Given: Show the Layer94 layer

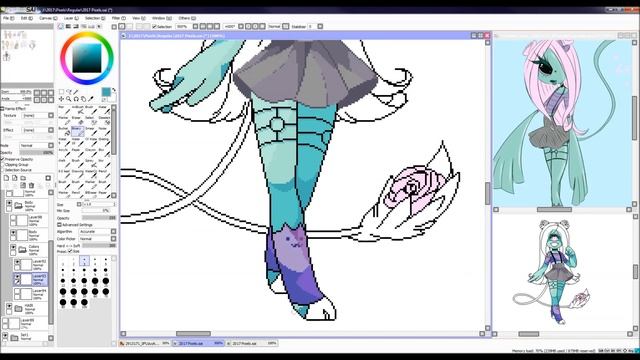Looking at the screenshot, I should click(x=17, y=291).
